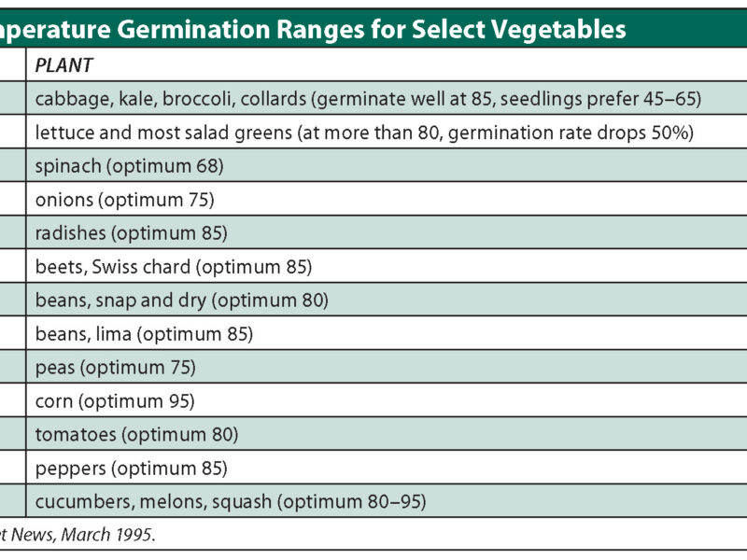Click the beets, Swiss chard row
The width and height of the screenshot is (747, 560).
(173, 266)
